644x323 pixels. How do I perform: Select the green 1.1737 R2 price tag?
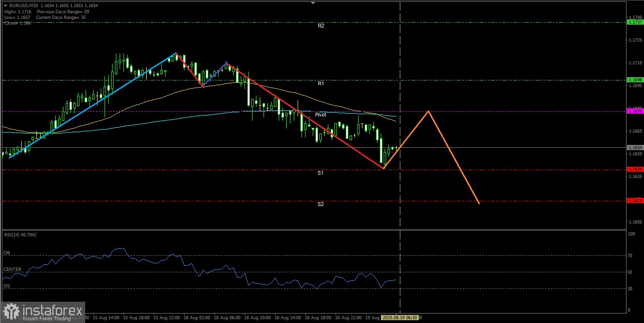pyautogui.click(x=635, y=22)
